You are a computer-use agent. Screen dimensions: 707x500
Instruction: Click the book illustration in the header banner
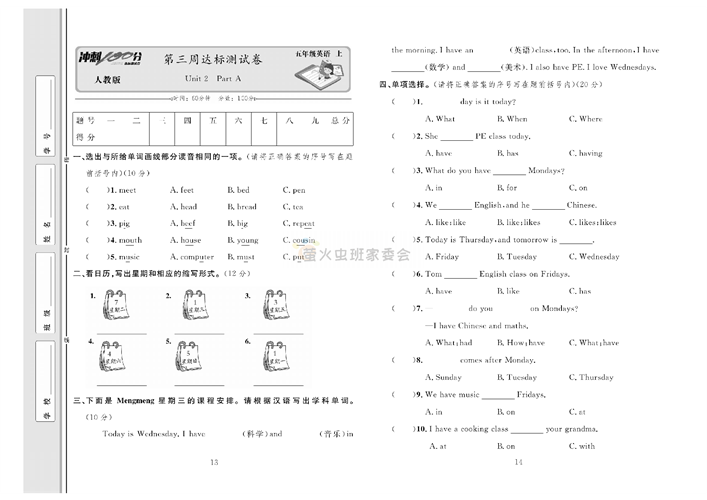point(319,74)
